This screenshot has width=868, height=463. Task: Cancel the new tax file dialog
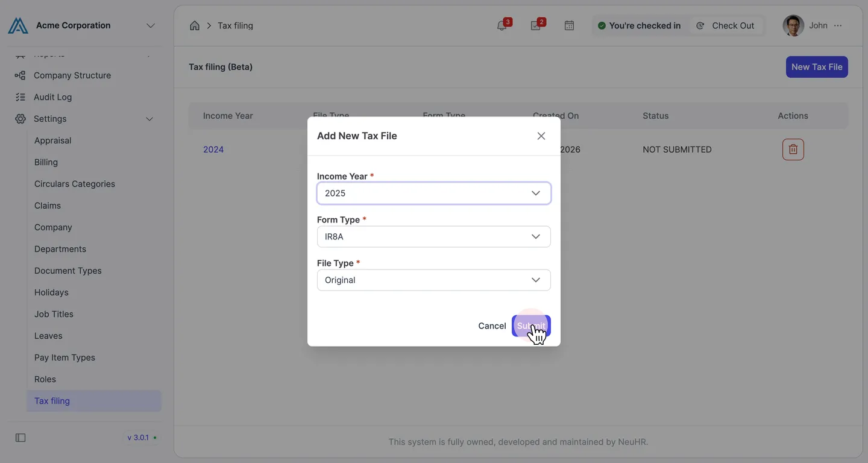492,326
